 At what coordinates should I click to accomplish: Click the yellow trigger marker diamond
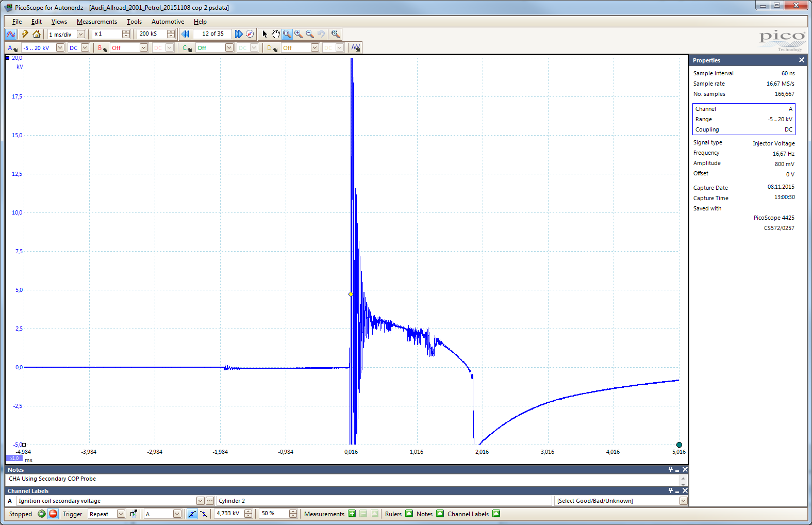click(x=351, y=294)
